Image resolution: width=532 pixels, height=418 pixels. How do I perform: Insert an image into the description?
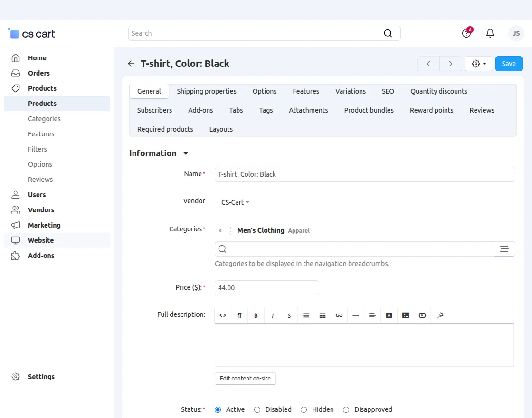click(x=406, y=315)
